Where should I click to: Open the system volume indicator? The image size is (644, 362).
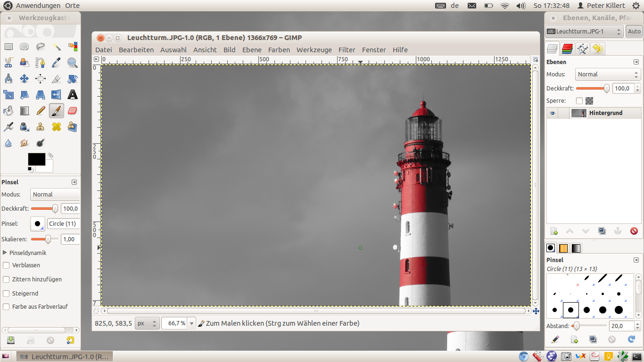pyautogui.click(x=520, y=6)
